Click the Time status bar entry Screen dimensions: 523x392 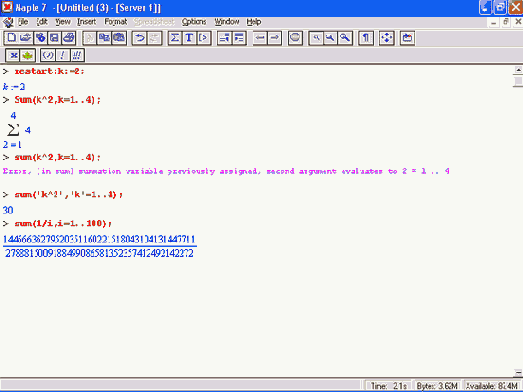[389, 386]
